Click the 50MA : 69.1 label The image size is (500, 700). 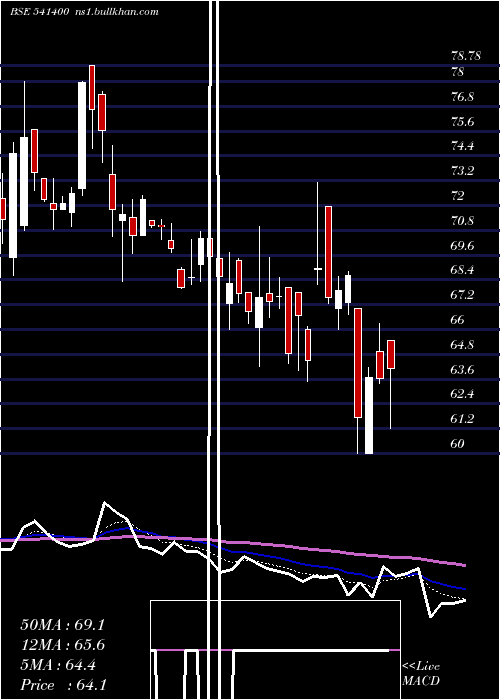62,625
